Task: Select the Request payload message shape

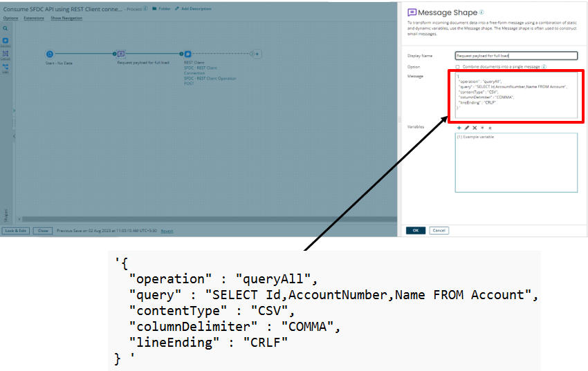Action: tap(121, 54)
